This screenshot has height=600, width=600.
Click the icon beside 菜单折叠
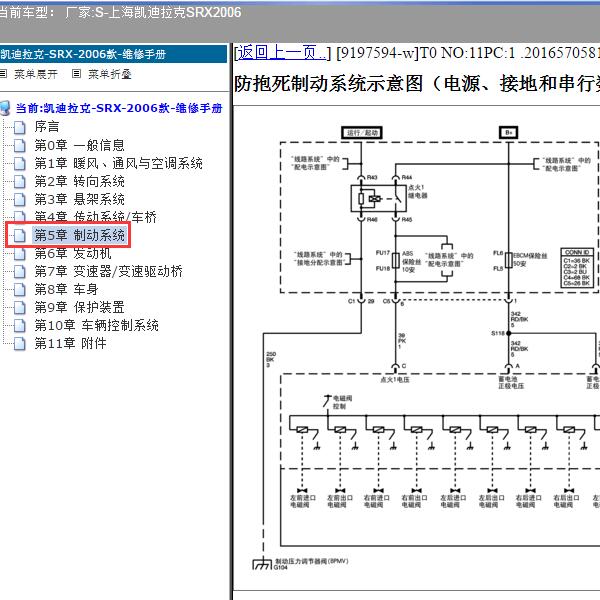[77, 73]
